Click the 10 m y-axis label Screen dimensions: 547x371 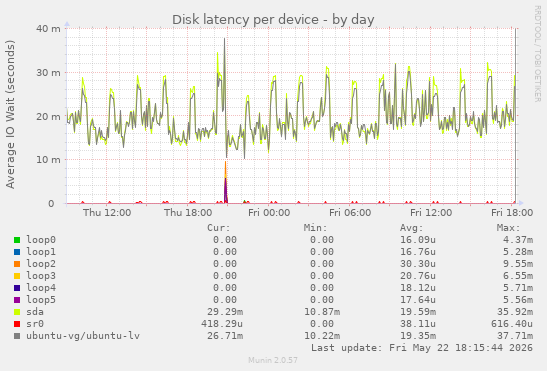48,160
